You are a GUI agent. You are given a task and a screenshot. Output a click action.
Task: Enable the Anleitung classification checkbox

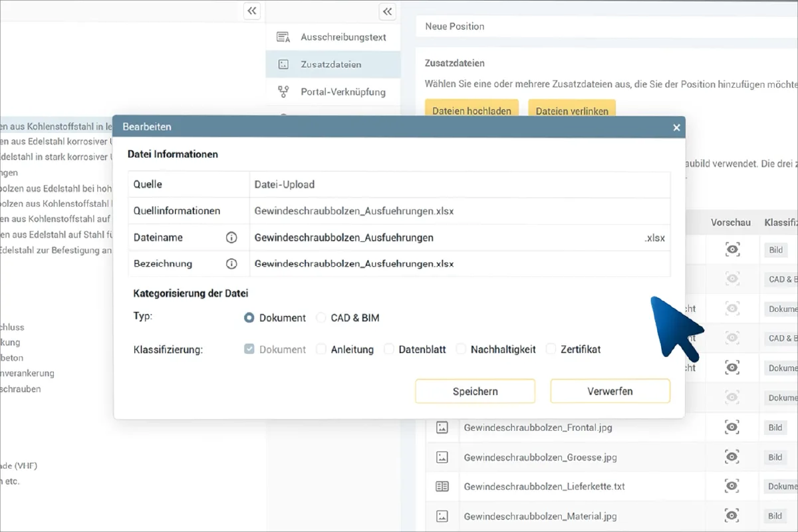pos(323,349)
